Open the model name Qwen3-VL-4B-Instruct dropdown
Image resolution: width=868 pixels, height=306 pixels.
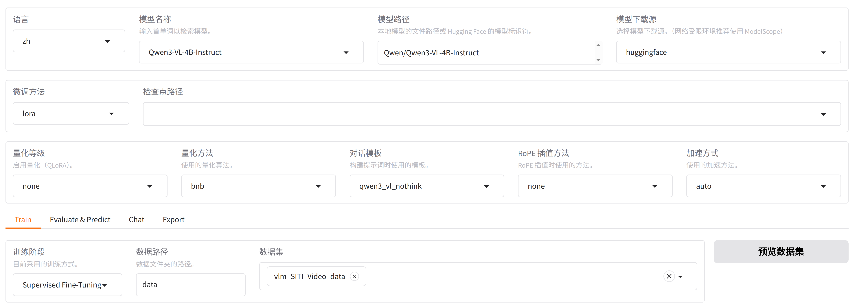(x=251, y=52)
